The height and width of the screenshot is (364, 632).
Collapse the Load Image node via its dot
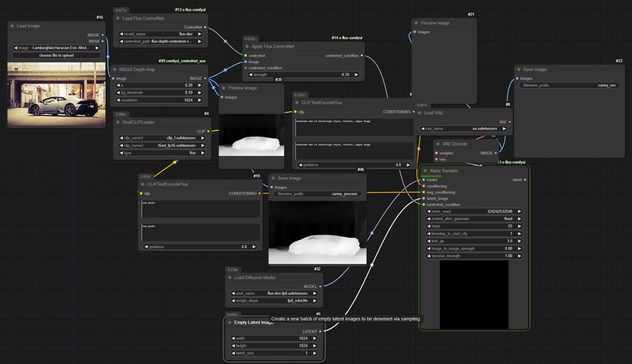(12, 26)
